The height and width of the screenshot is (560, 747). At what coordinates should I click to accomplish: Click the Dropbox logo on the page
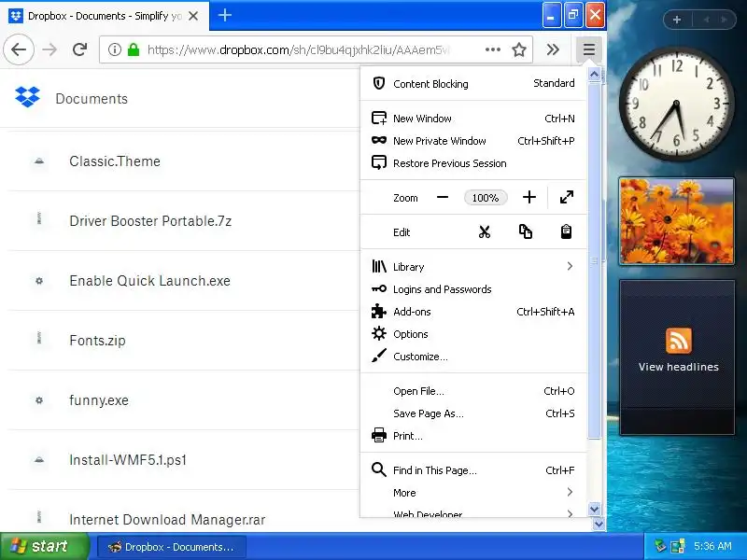(27, 97)
